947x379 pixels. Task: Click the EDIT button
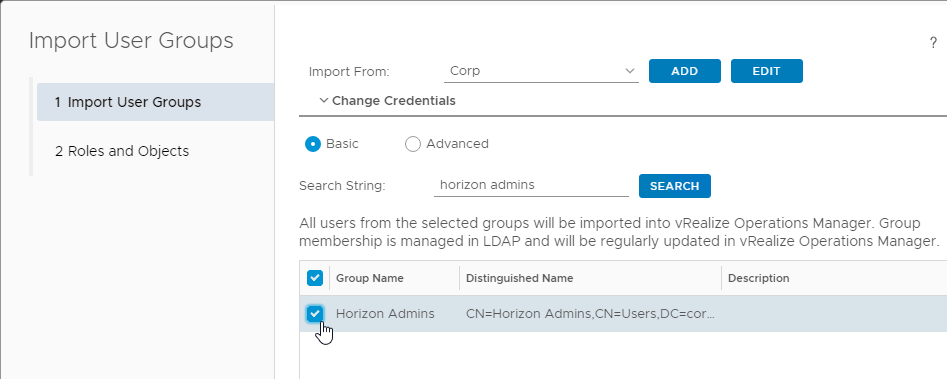point(766,71)
